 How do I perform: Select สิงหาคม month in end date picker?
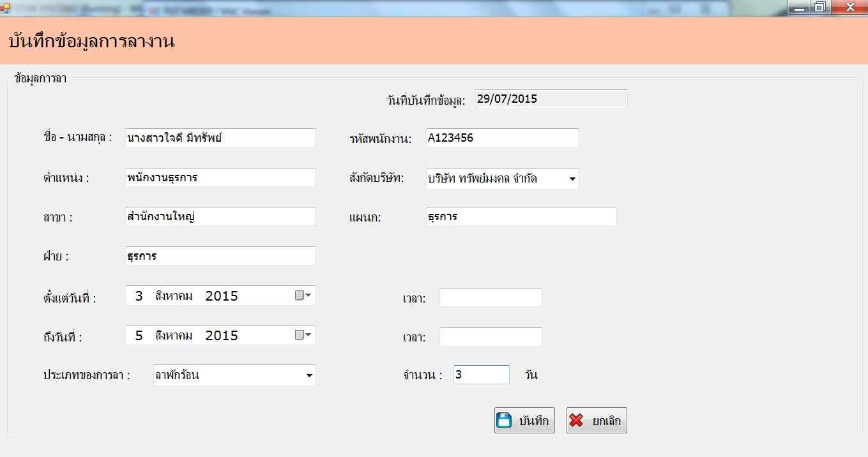click(x=174, y=336)
